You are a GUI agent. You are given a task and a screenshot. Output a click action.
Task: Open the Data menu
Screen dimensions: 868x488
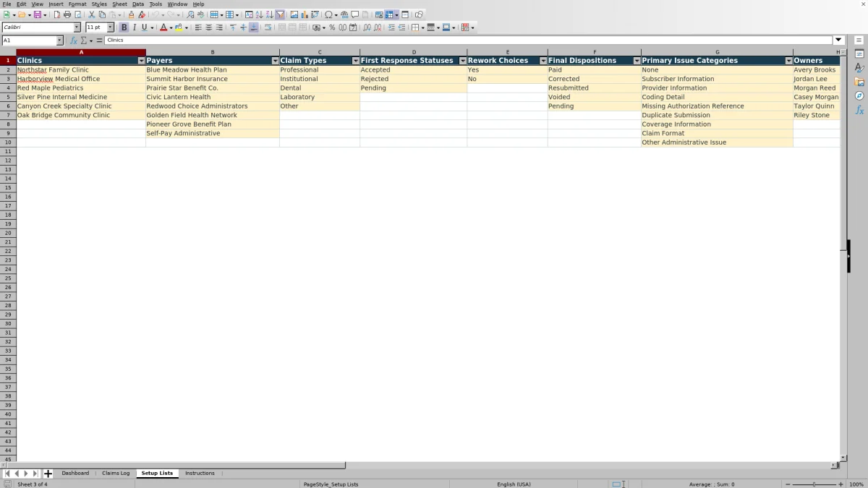[137, 4]
